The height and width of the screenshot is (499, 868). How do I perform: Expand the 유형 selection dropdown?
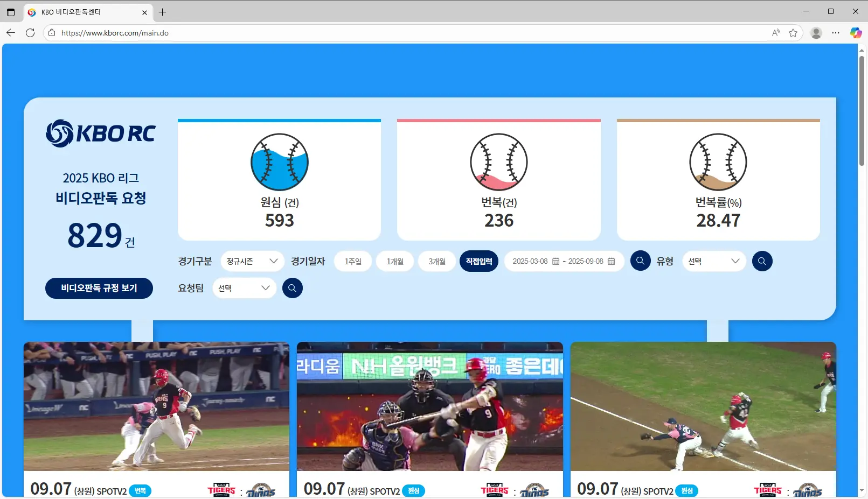pyautogui.click(x=714, y=261)
